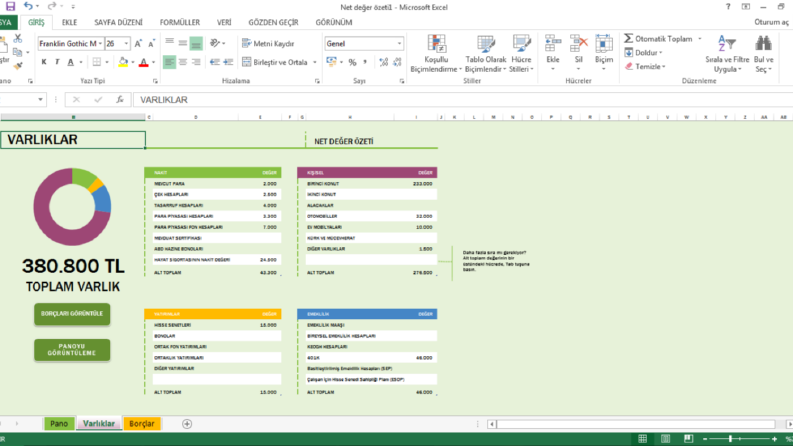Select Page Layout view in status bar

(666, 439)
